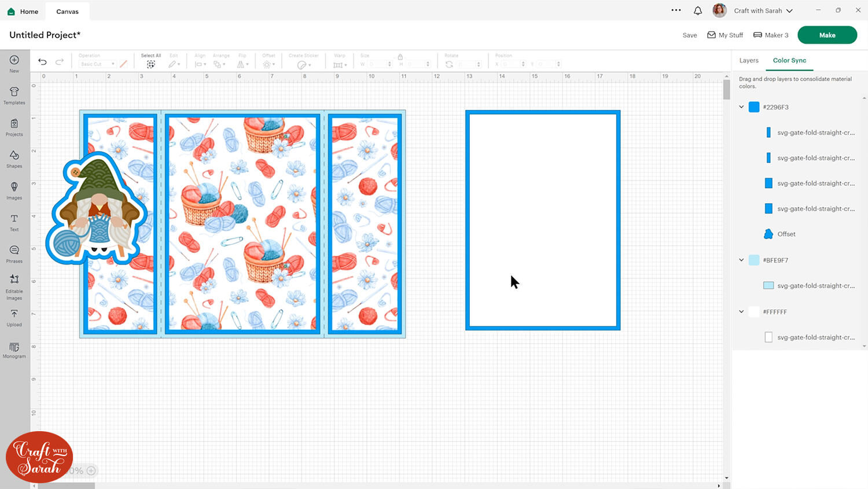Click the rotate icon in the toolbar

tap(449, 64)
